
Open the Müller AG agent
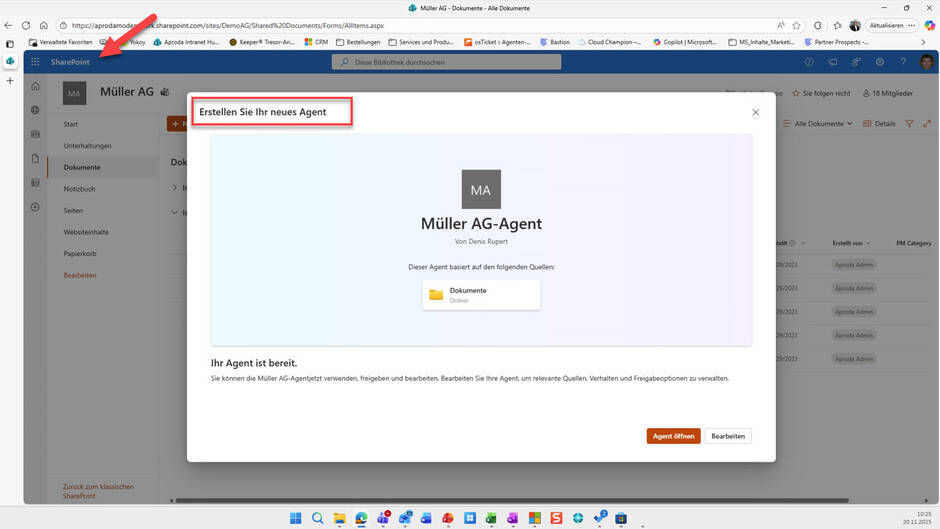pos(673,436)
